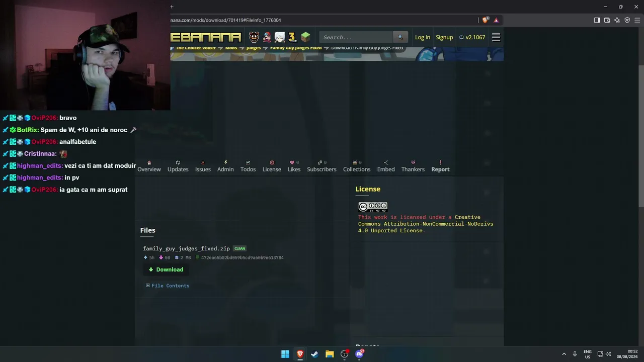Open the Creative Commons Attribution-NonCommercial-NoDerivs license link
The width and height of the screenshot is (644, 362).
coord(426,224)
